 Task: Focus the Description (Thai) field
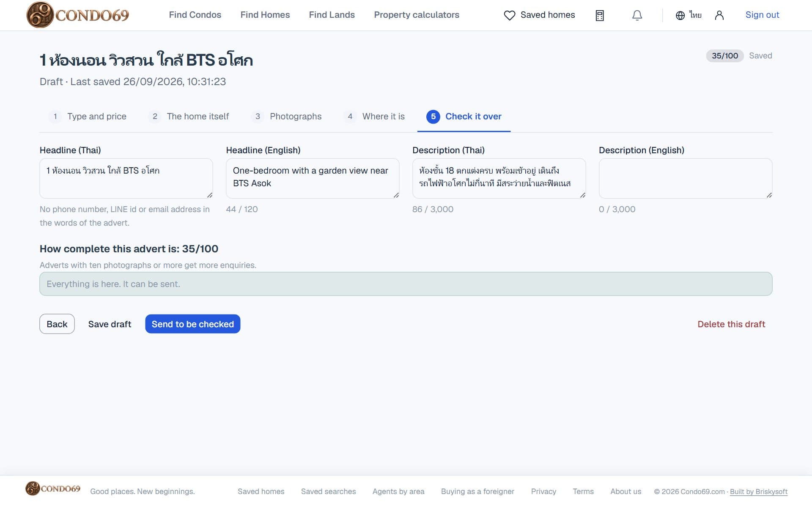pos(499,178)
